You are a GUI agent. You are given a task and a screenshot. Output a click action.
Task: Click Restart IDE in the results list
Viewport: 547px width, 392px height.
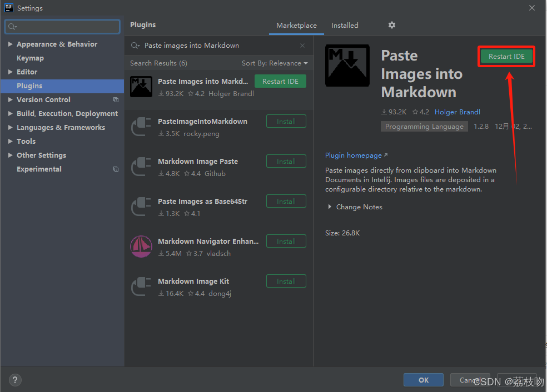point(281,81)
